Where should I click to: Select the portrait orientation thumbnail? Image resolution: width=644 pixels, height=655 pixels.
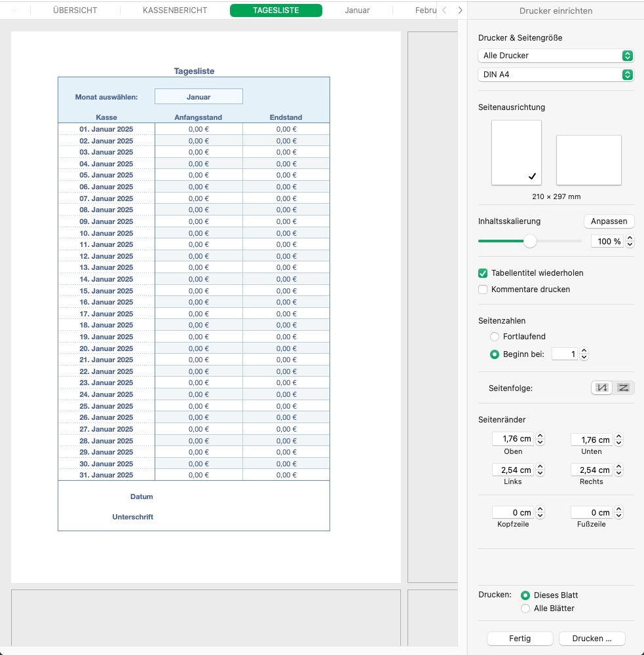click(x=516, y=153)
